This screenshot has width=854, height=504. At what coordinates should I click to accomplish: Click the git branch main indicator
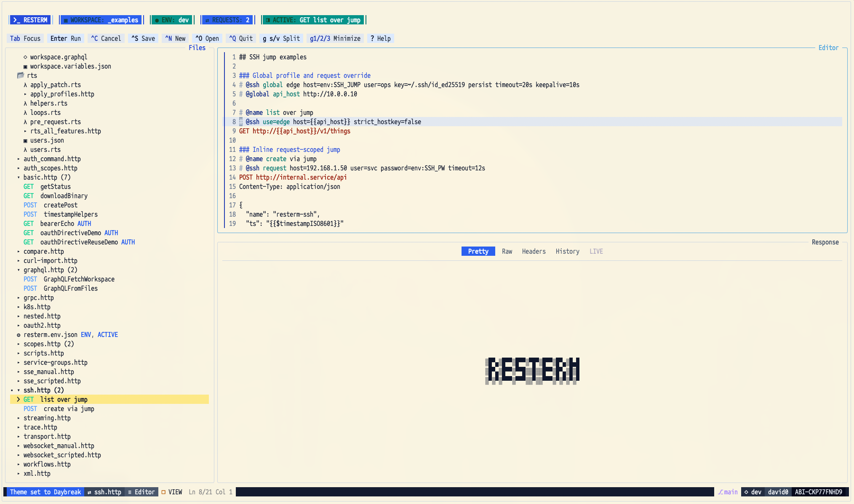tap(728, 492)
